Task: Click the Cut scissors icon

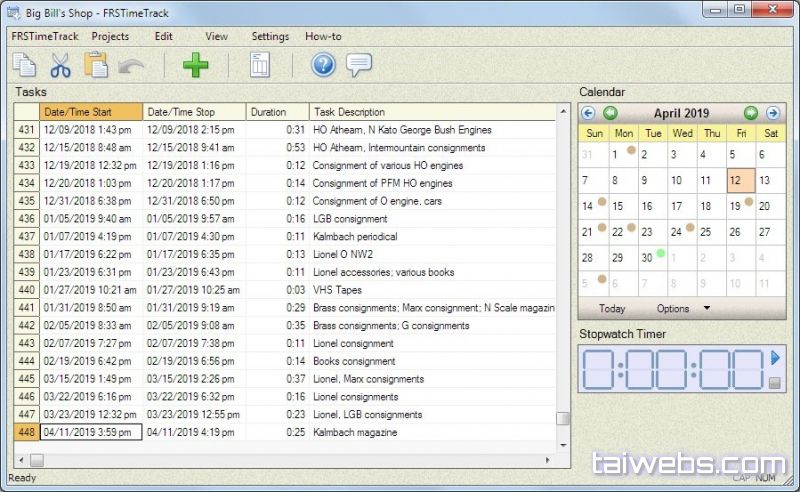Action: [x=60, y=66]
